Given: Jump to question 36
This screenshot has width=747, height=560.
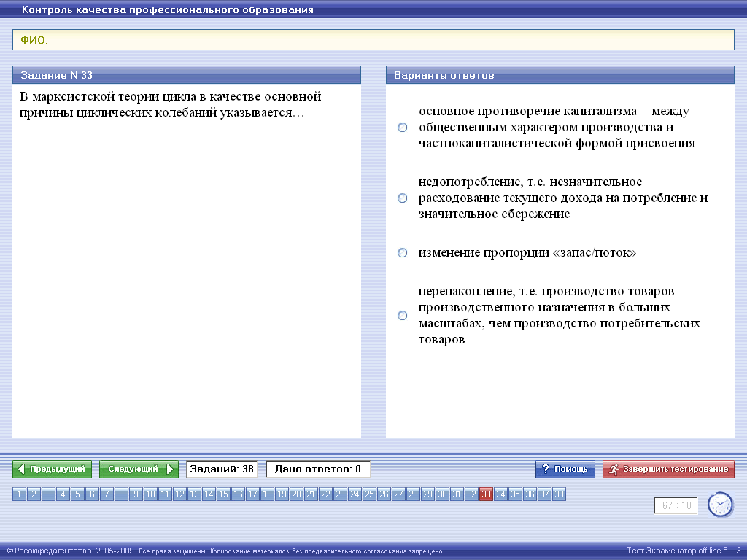Looking at the screenshot, I should 530,494.
